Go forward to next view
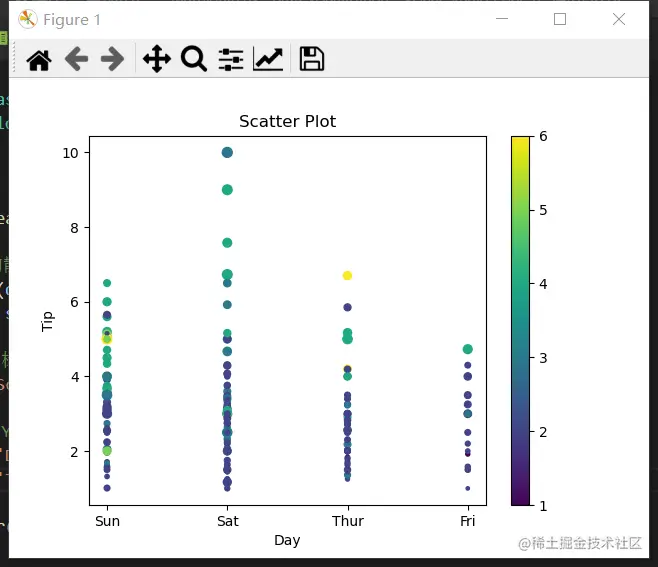The width and height of the screenshot is (658, 567). 112,59
